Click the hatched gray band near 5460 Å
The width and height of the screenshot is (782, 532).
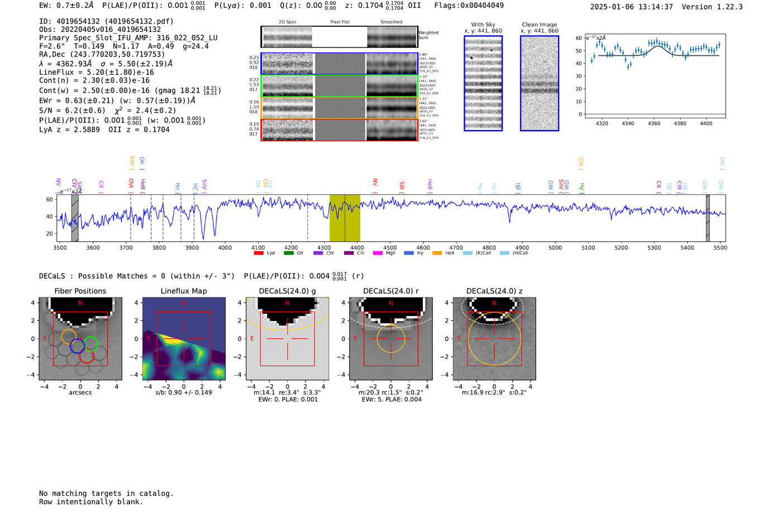point(708,218)
